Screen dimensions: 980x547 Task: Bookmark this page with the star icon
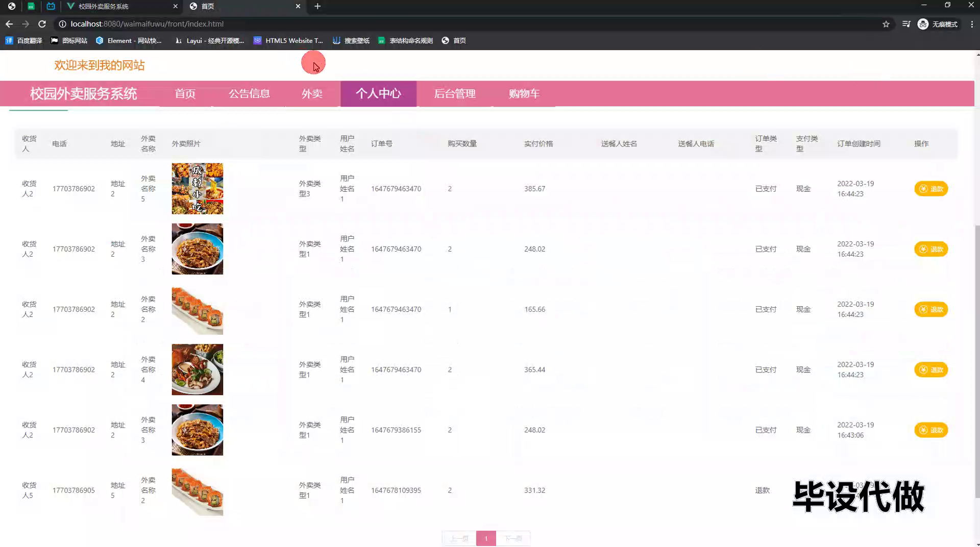(x=886, y=24)
